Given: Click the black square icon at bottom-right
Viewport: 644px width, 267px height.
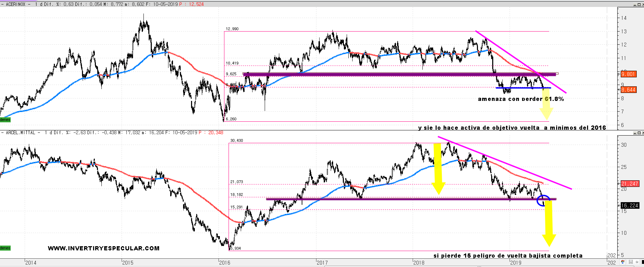Looking at the screenshot, I should [643, 262].
